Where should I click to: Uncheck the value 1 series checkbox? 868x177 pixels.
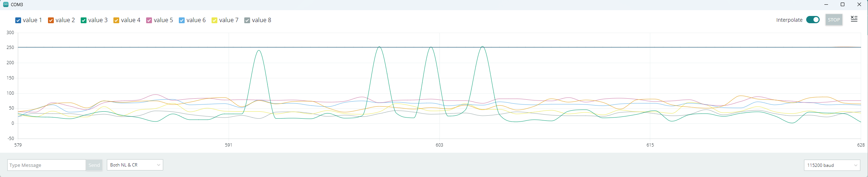click(x=18, y=20)
